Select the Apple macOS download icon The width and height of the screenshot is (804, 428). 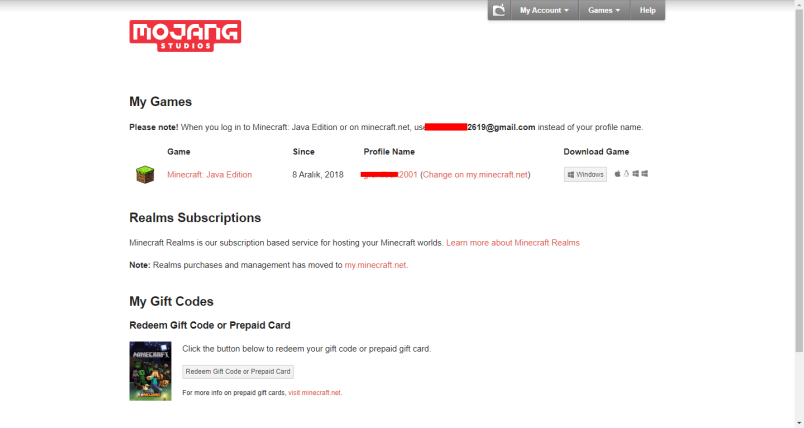617,174
